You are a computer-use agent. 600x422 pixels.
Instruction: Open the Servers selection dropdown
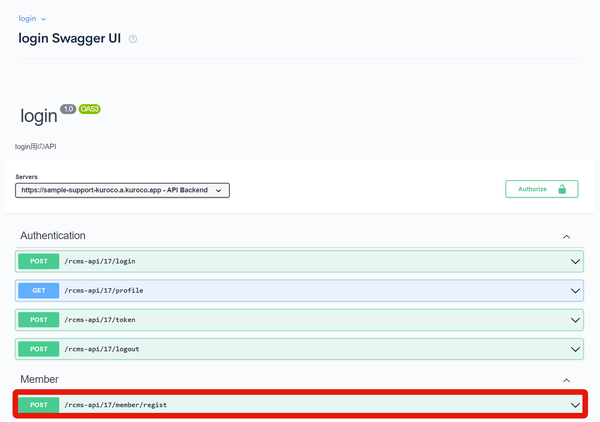click(x=122, y=190)
